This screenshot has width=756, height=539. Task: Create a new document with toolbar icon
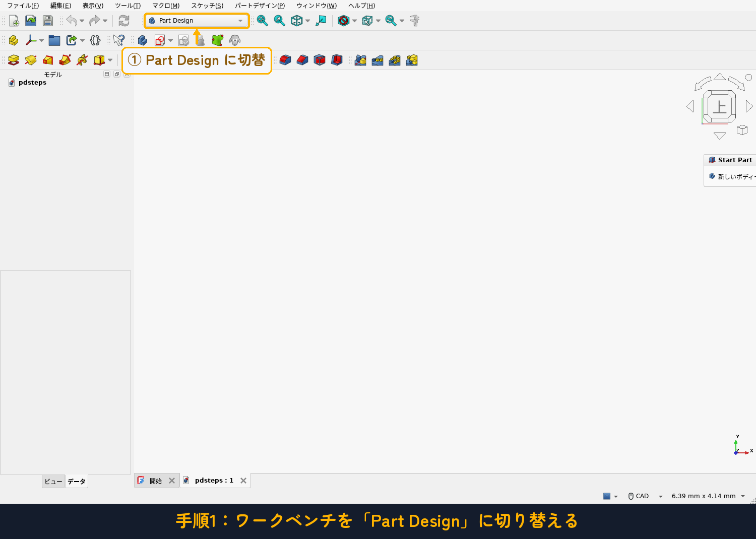[x=14, y=21]
